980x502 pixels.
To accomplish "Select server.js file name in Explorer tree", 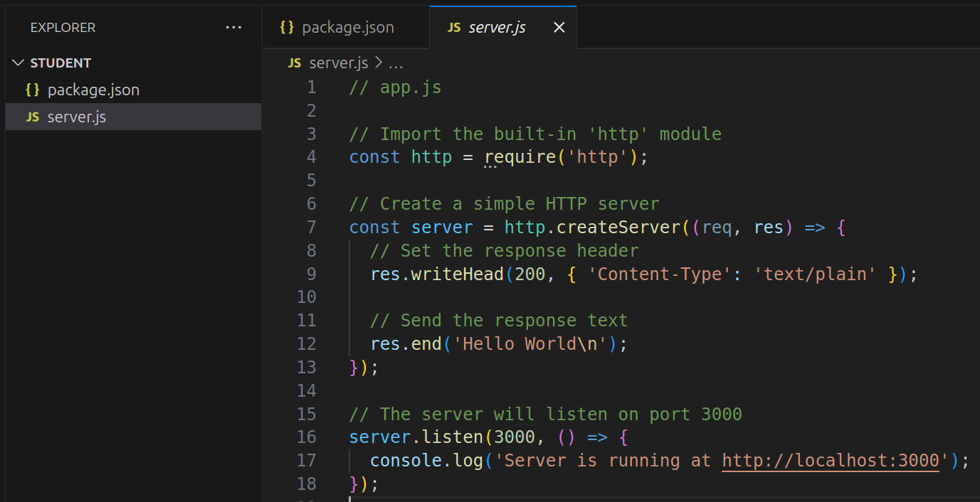I will point(77,117).
